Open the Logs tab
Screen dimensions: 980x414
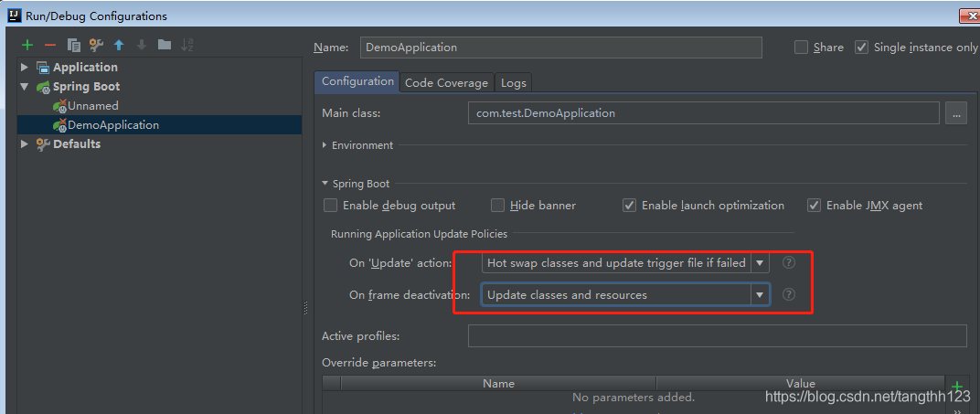[514, 82]
